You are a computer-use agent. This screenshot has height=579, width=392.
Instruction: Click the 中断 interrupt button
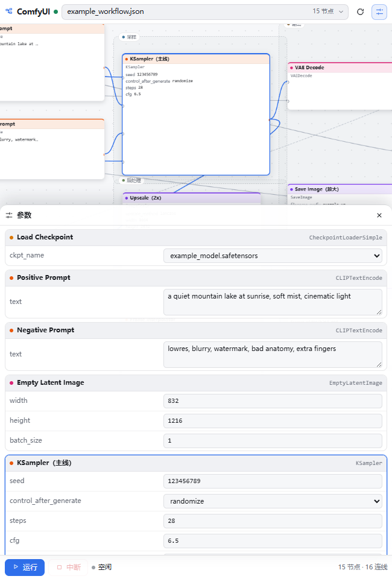click(68, 567)
